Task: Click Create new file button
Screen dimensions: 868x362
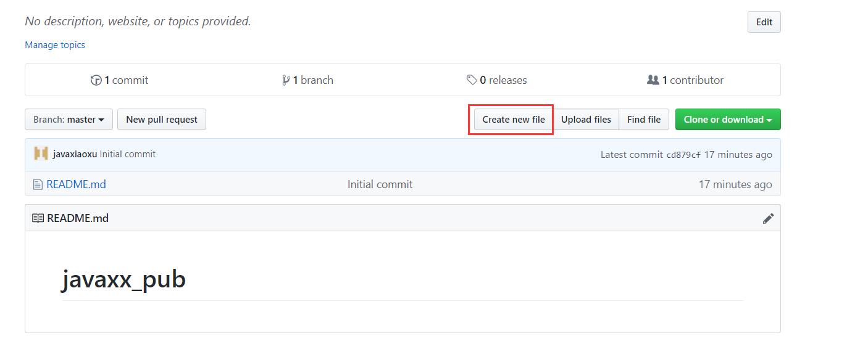Action: (514, 120)
